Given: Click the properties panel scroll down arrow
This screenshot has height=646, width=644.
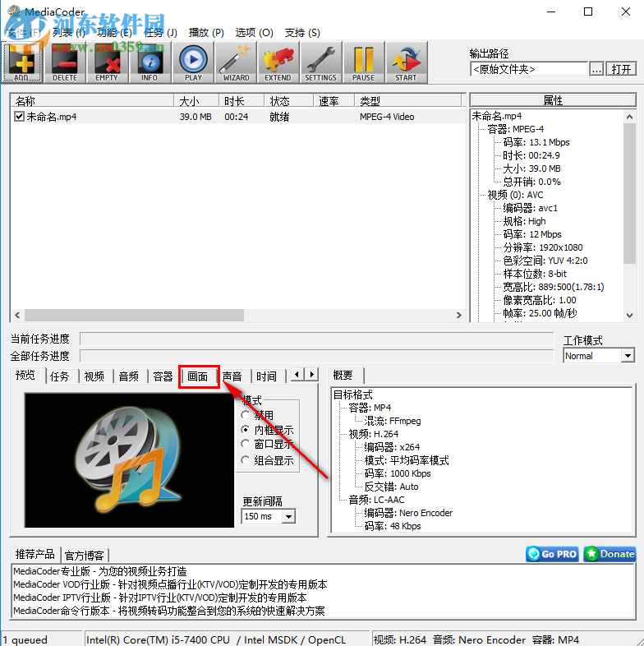Looking at the screenshot, I should click(629, 315).
